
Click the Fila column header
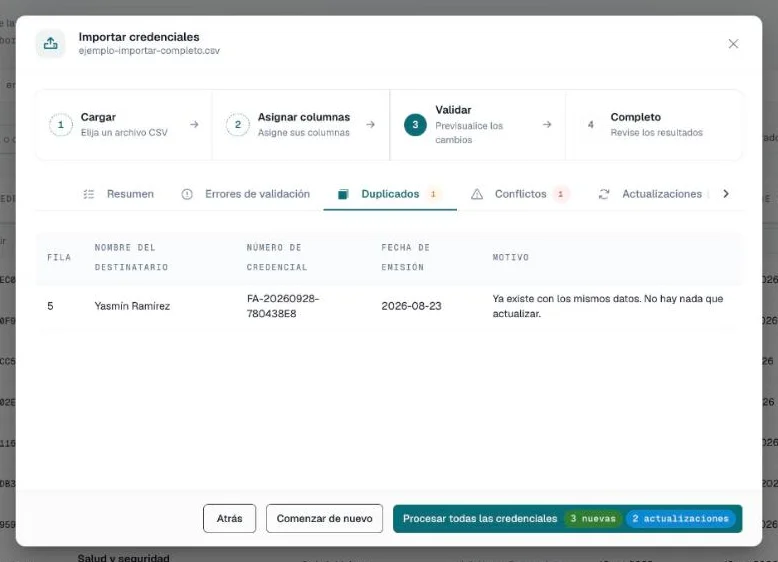[x=59, y=257]
